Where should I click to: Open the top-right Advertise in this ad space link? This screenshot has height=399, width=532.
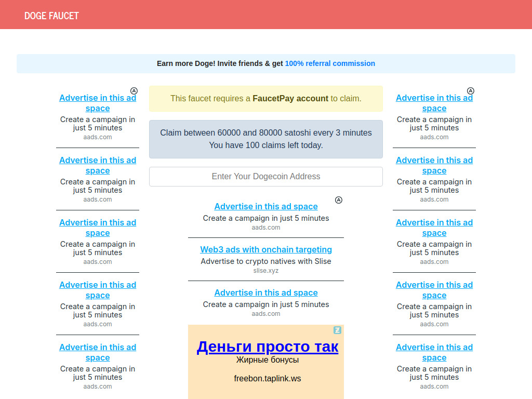(x=434, y=103)
